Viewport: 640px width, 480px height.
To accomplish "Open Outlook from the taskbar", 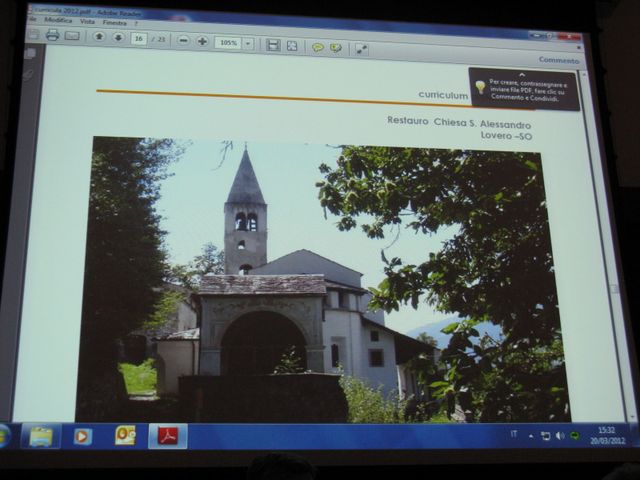I will pos(125,436).
